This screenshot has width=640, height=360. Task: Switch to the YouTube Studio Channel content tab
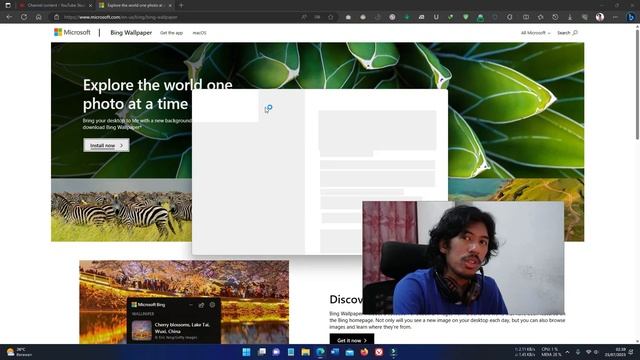56,5
